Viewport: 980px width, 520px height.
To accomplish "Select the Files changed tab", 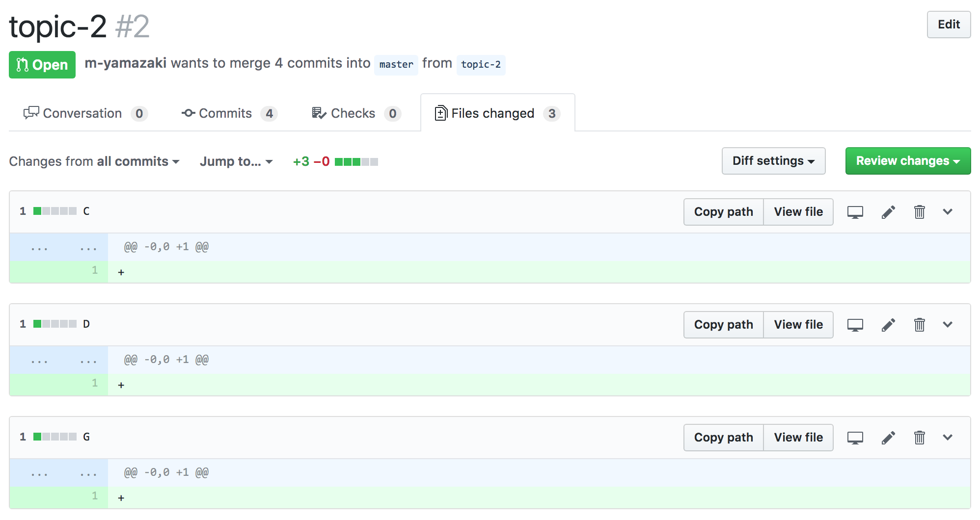I will coord(497,113).
